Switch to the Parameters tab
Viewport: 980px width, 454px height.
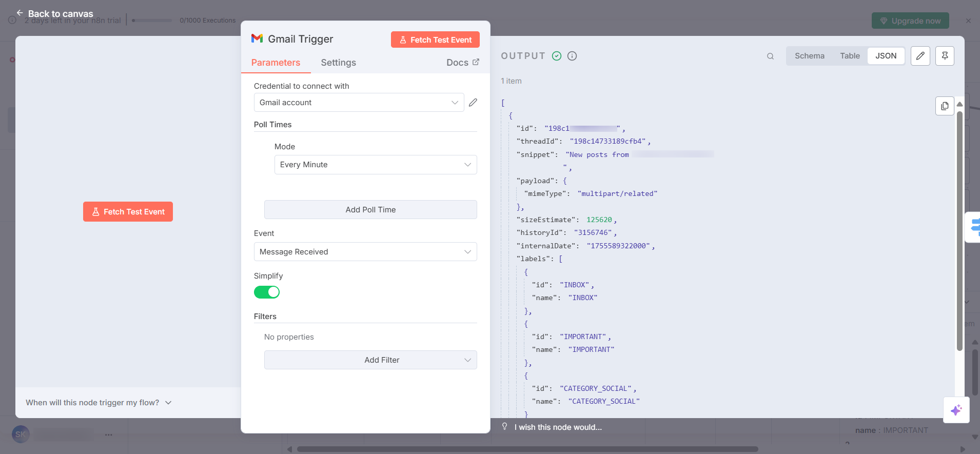coord(276,63)
